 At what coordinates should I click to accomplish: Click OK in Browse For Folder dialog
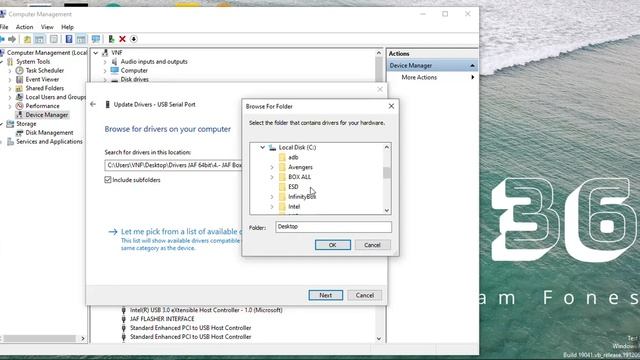pyautogui.click(x=333, y=245)
